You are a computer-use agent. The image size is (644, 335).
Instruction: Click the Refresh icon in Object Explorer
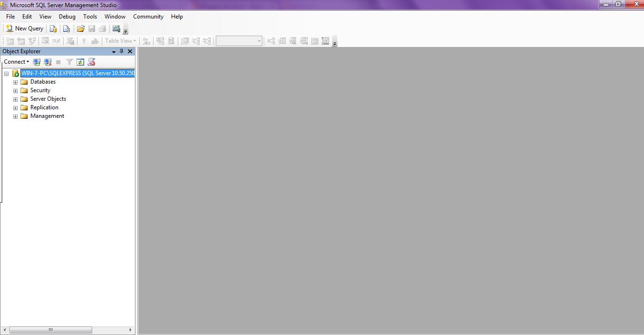(x=80, y=62)
